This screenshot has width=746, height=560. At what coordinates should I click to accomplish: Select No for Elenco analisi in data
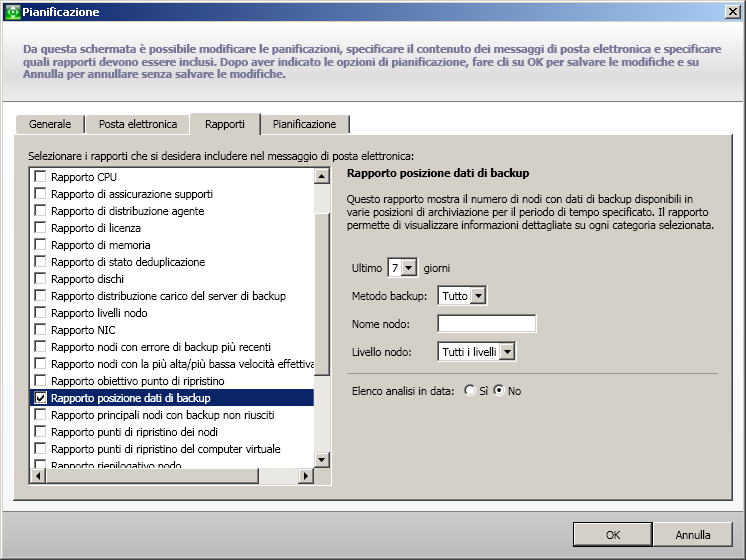tap(499, 390)
